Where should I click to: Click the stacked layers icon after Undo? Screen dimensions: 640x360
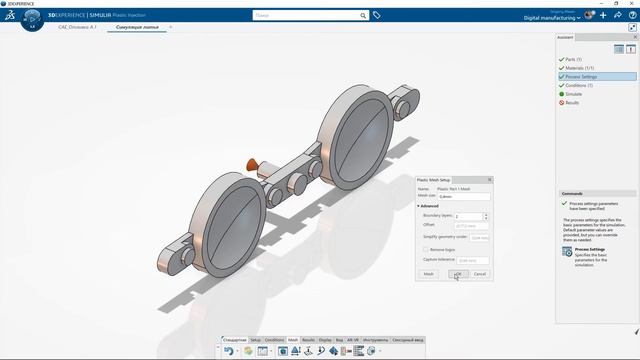[x=248, y=351]
